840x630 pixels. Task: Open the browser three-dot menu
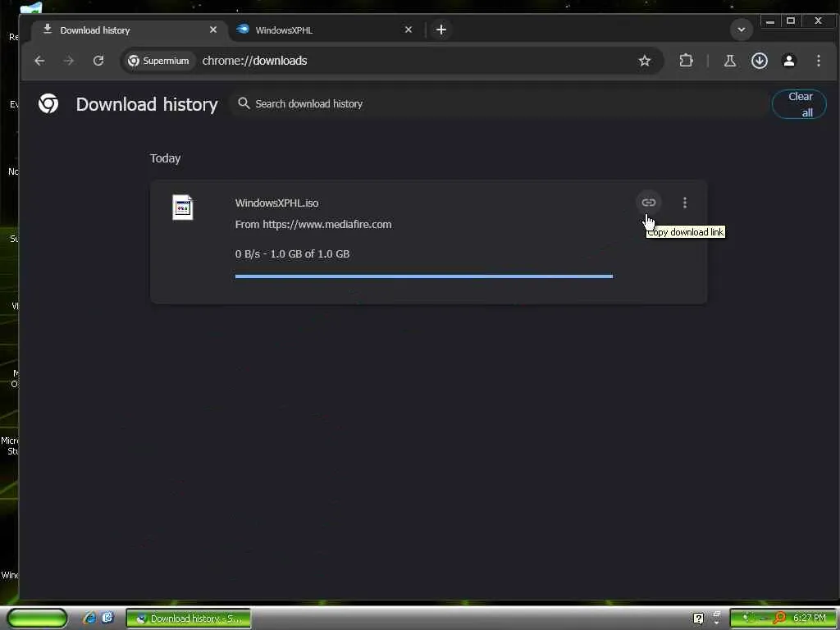819,61
